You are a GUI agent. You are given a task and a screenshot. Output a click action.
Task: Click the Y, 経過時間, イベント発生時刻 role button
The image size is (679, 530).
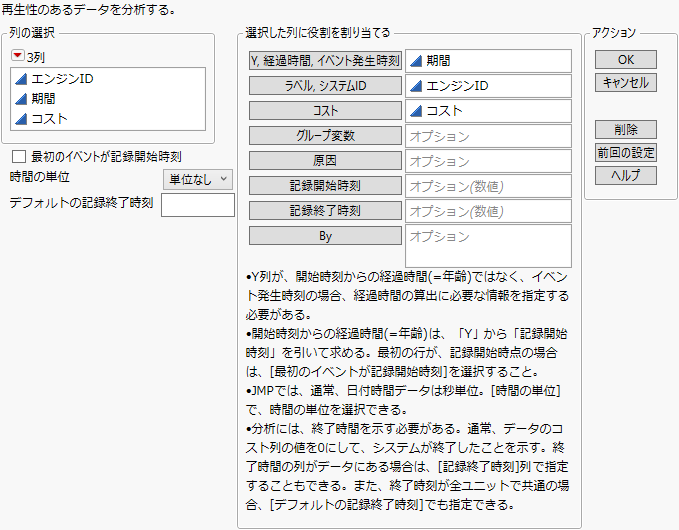point(325,61)
